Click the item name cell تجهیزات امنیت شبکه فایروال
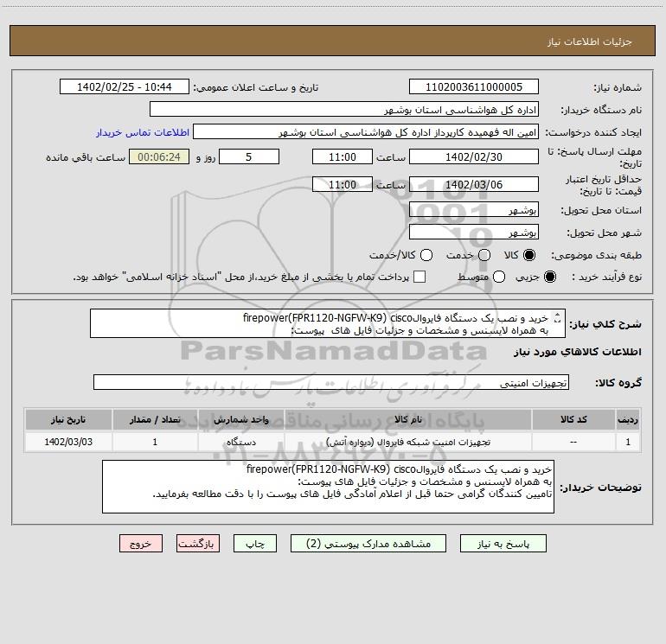 pyautogui.click(x=408, y=442)
